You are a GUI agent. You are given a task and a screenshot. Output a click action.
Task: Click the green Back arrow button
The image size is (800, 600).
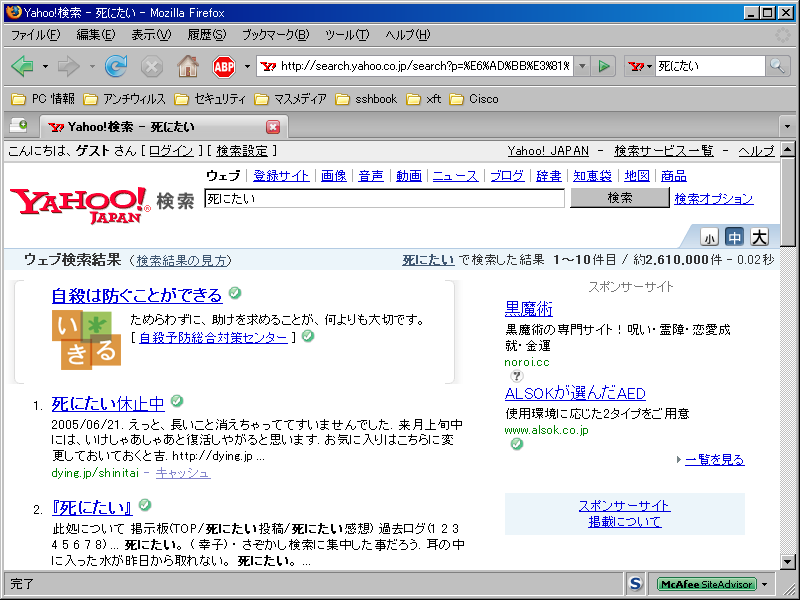22,66
